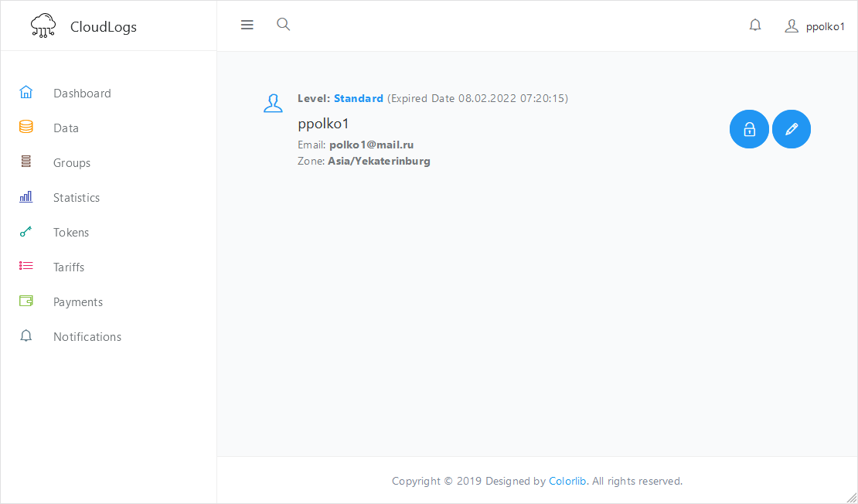The image size is (858, 504).
Task: Click the Standard level link
Action: click(358, 98)
